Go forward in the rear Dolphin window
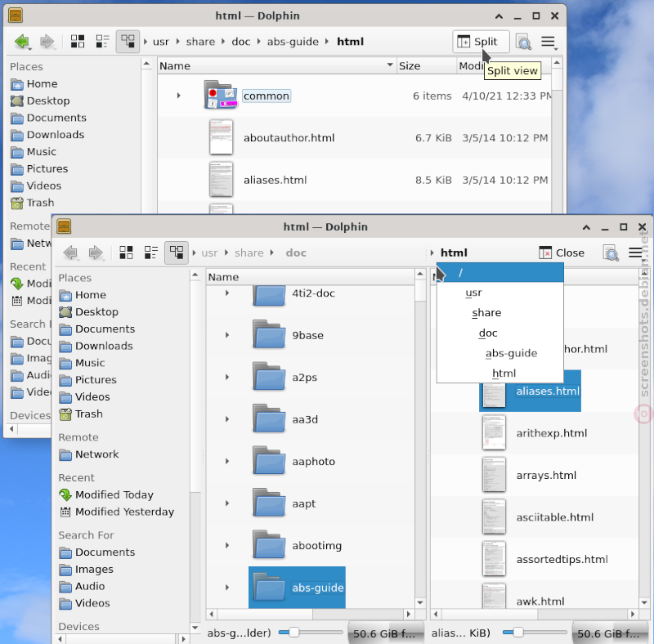The width and height of the screenshot is (654, 644). [47, 42]
